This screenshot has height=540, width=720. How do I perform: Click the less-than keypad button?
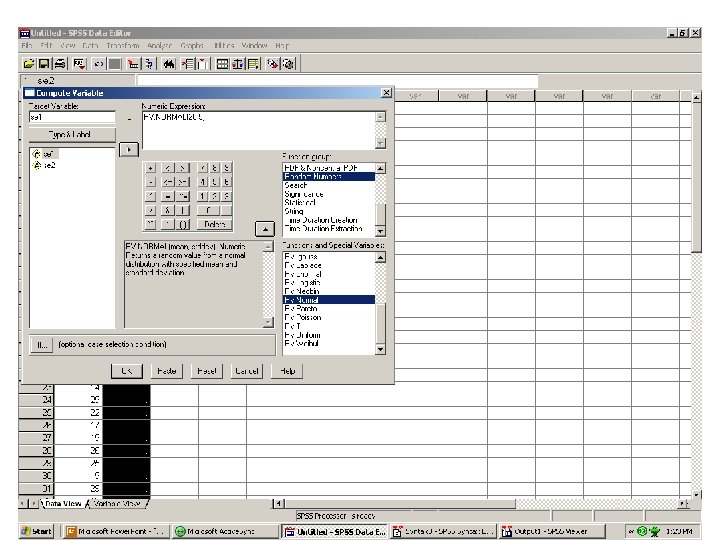click(168, 168)
